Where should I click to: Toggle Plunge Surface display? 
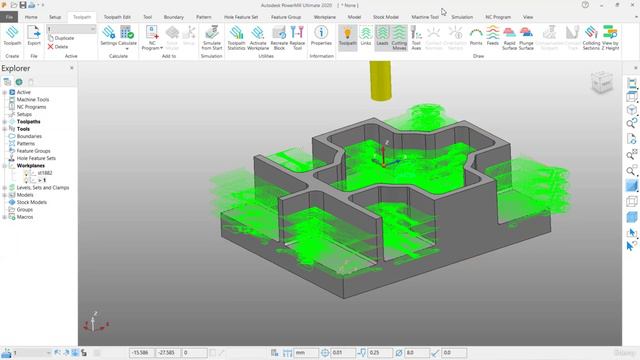[526, 38]
